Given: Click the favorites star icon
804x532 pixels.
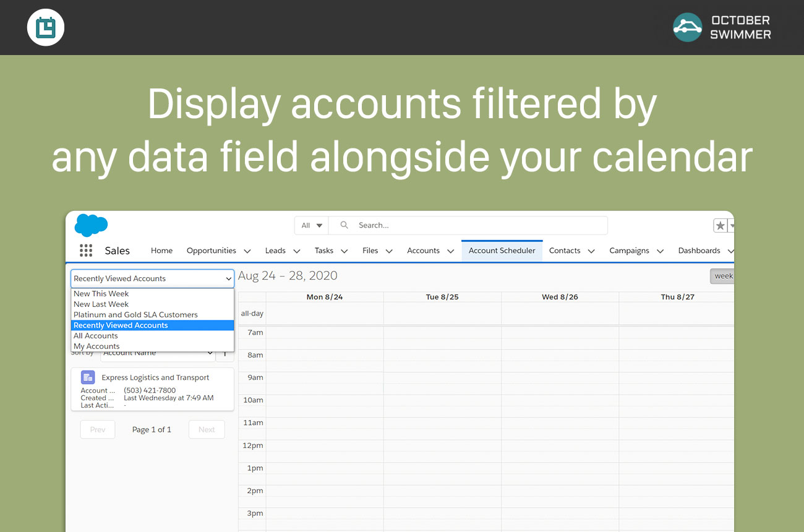Looking at the screenshot, I should 720,226.
